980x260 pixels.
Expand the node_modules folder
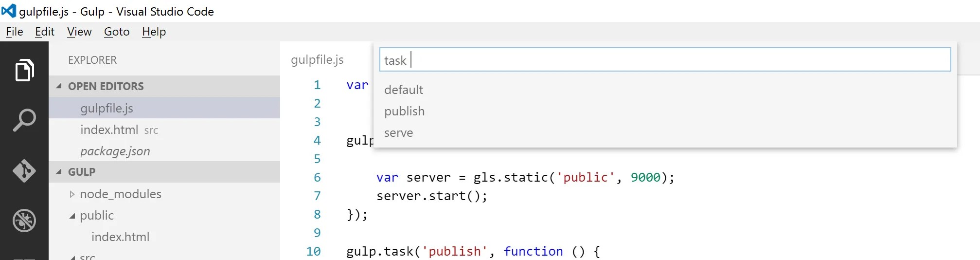pyautogui.click(x=72, y=194)
